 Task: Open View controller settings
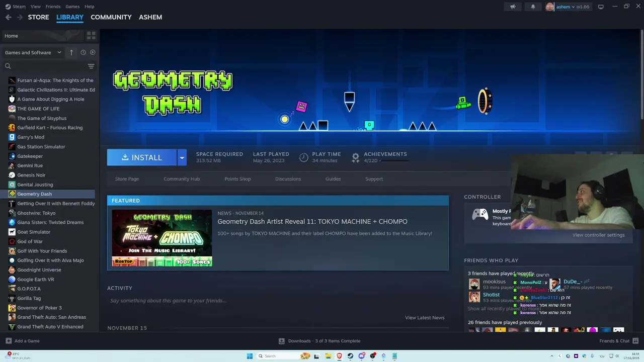point(598,235)
